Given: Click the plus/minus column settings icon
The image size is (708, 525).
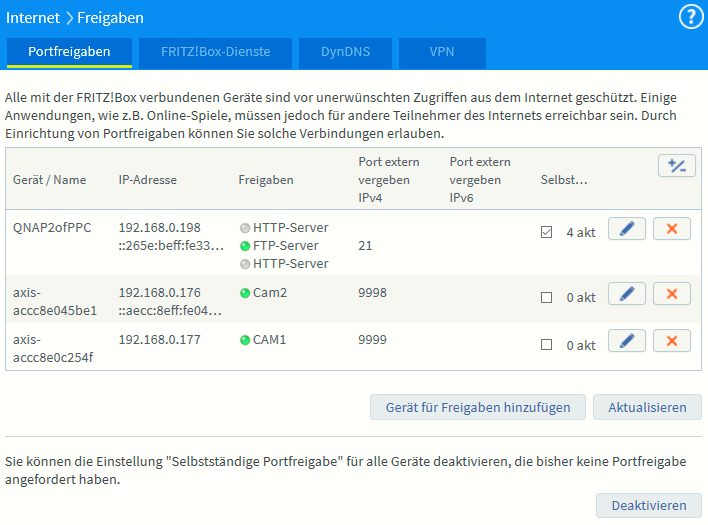Looking at the screenshot, I should coord(677,166).
